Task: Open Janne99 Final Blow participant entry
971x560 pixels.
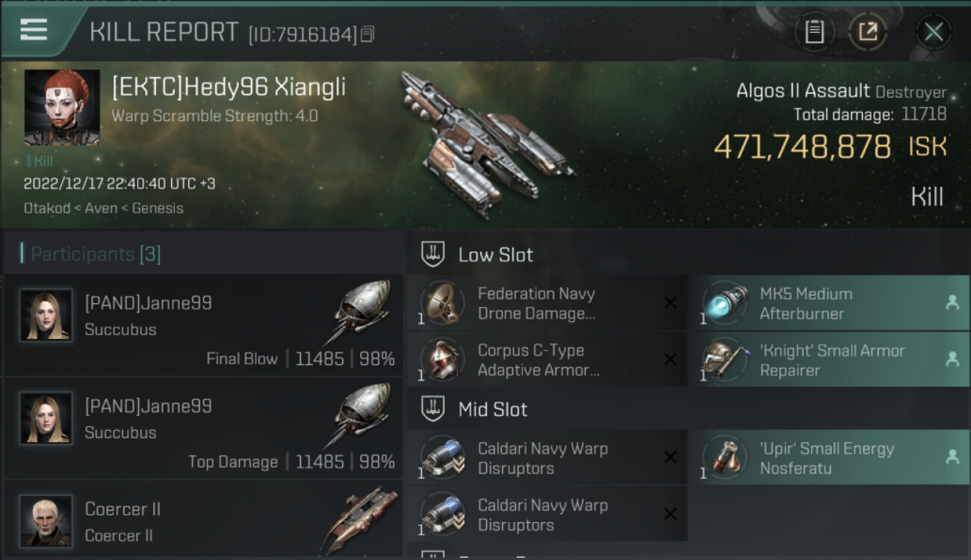Action: [203, 326]
